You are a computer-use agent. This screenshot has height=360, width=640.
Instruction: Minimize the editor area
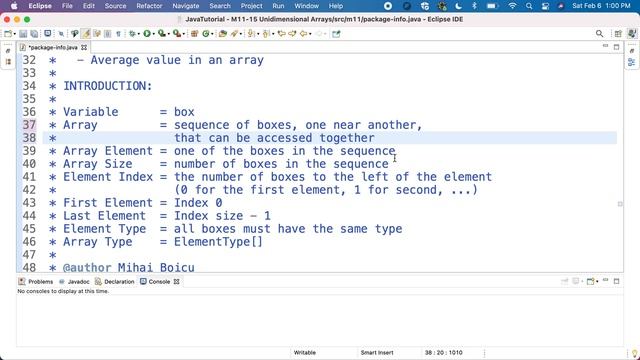605,46
